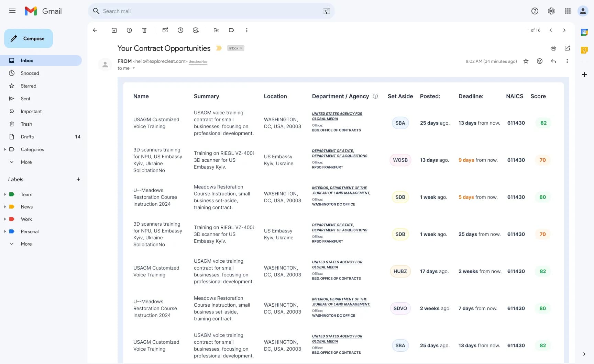The image size is (594, 364).
Task: Print the entire email
Action: pos(553,48)
